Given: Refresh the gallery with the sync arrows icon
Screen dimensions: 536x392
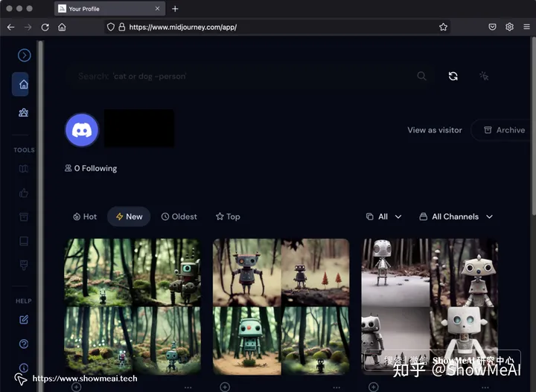Looking at the screenshot, I should (453, 76).
